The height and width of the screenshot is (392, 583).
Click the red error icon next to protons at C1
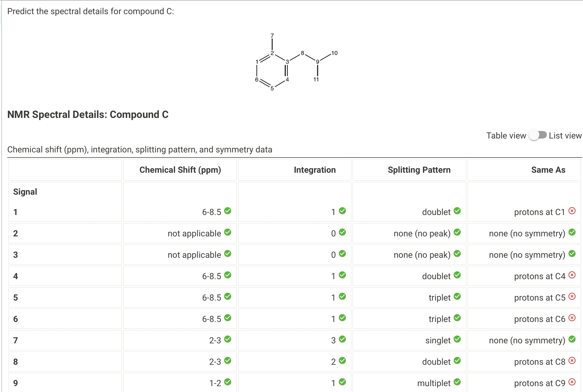click(x=572, y=211)
